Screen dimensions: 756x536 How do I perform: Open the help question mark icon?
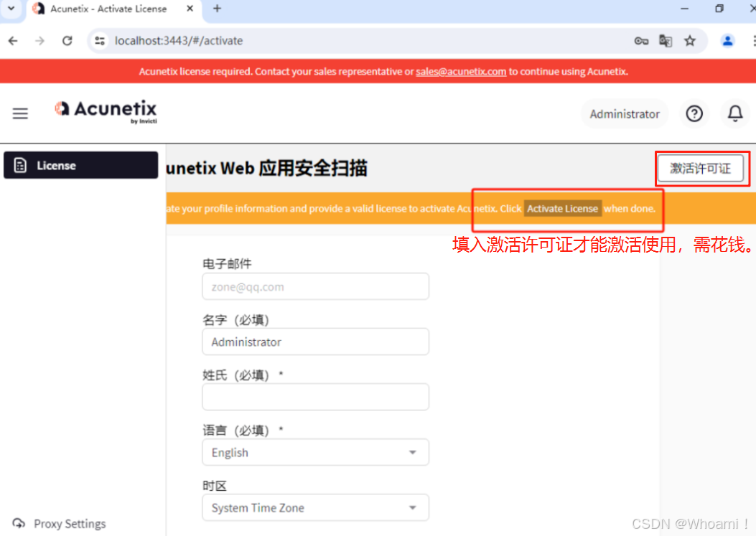point(694,114)
